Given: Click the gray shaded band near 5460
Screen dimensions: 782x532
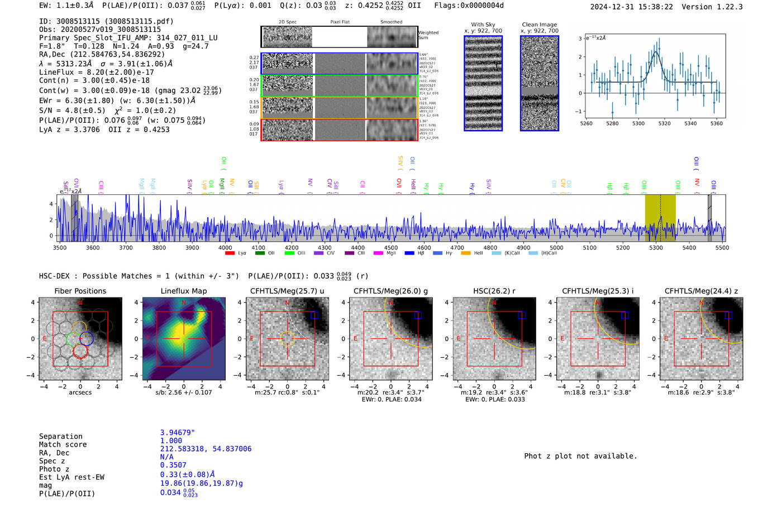Looking at the screenshot, I should [x=709, y=218].
